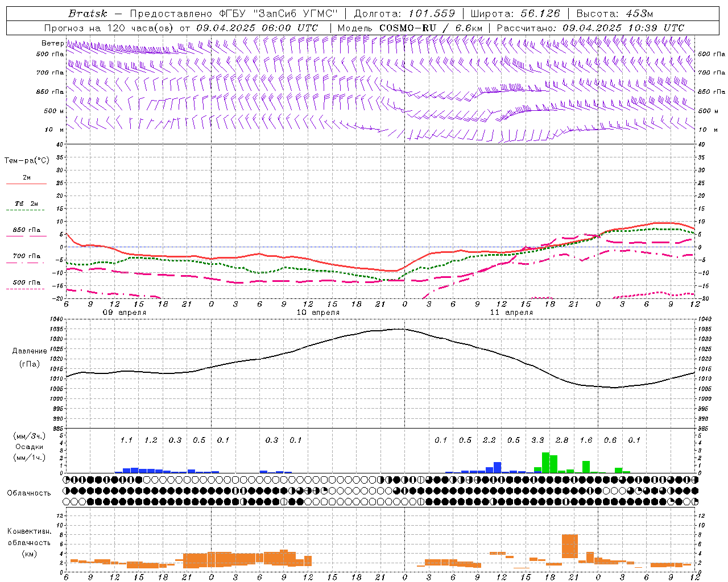The width and height of the screenshot is (728, 582).
Task: Click the 'Высота: 453м' elevation text
Action: (x=615, y=14)
